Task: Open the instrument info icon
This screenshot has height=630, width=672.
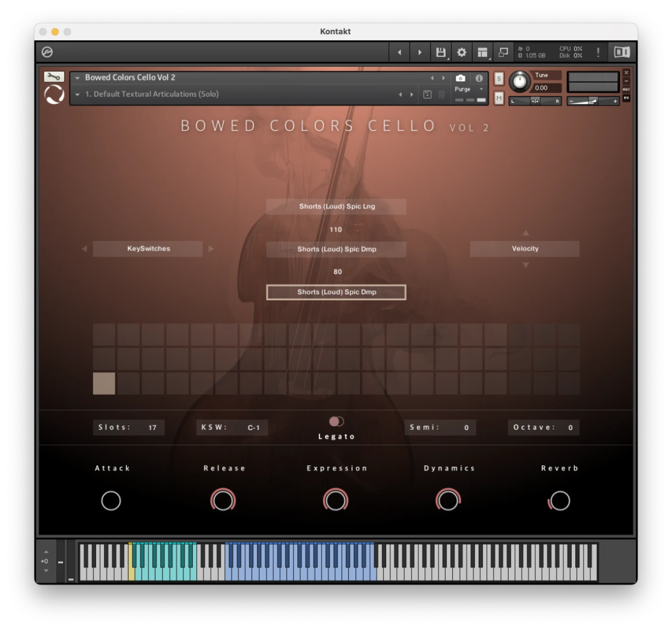Action: (x=479, y=78)
